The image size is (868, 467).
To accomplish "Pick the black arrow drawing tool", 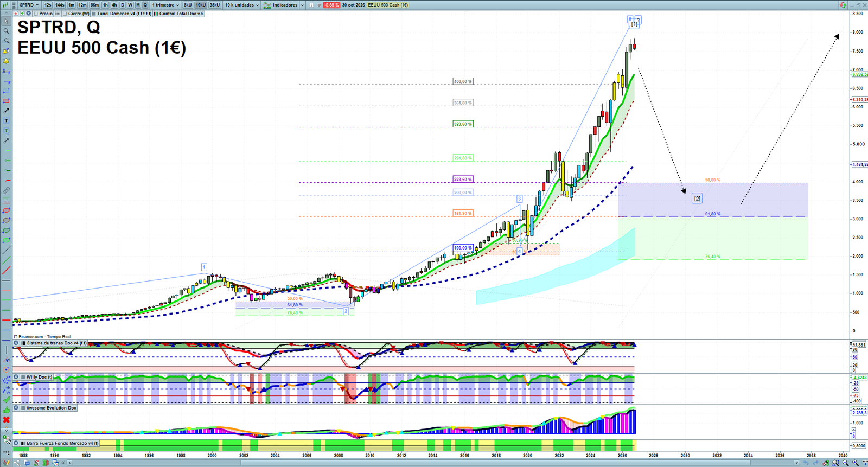I will [7, 111].
